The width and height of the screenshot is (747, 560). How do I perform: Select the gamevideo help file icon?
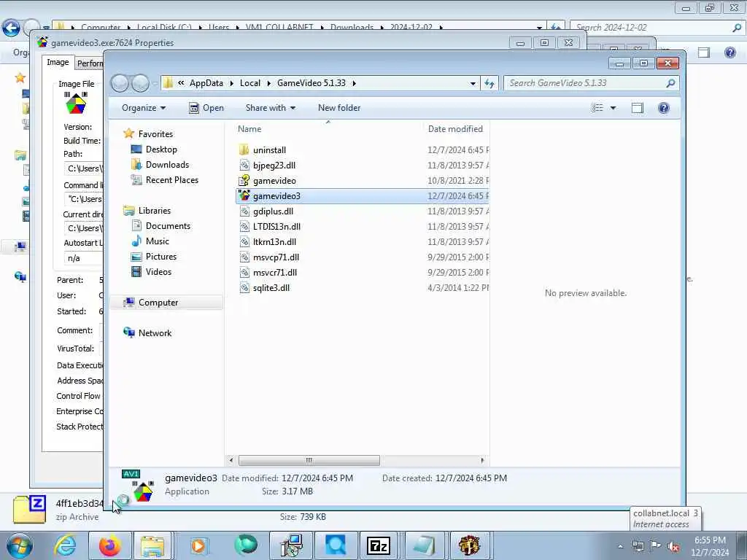(x=244, y=181)
